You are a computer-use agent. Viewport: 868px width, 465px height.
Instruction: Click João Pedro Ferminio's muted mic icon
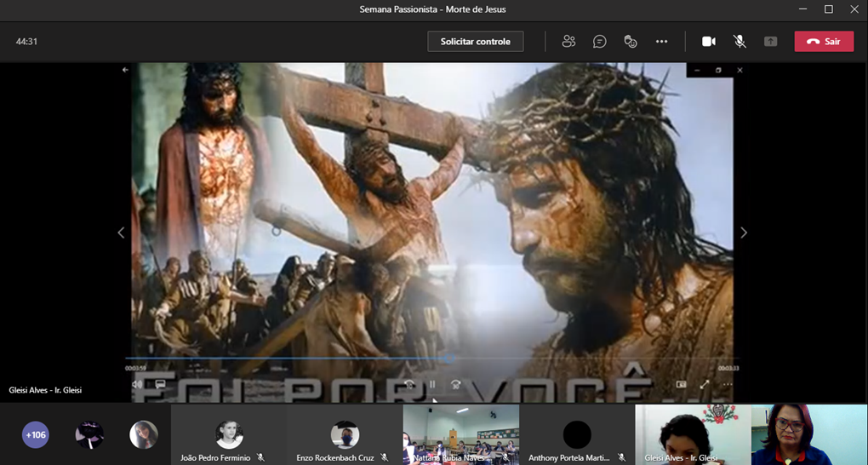click(x=260, y=458)
